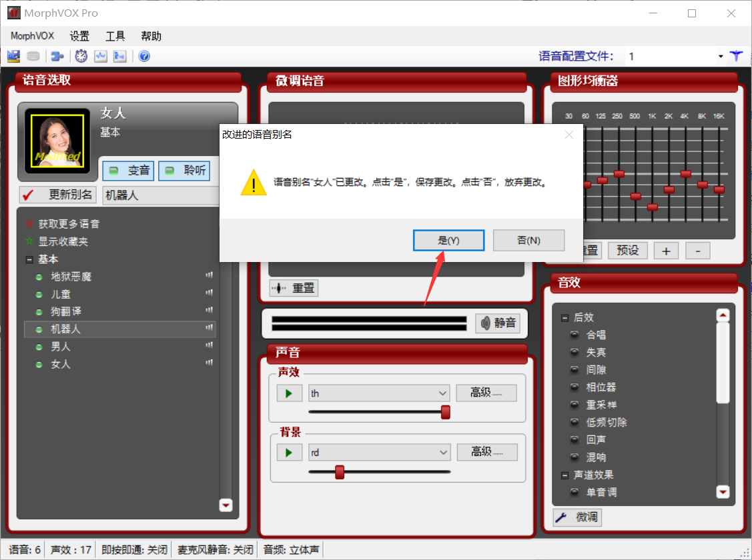Click the green star beside 显示收藏夹
Image resolution: width=752 pixels, height=560 pixels.
coord(29,241)
